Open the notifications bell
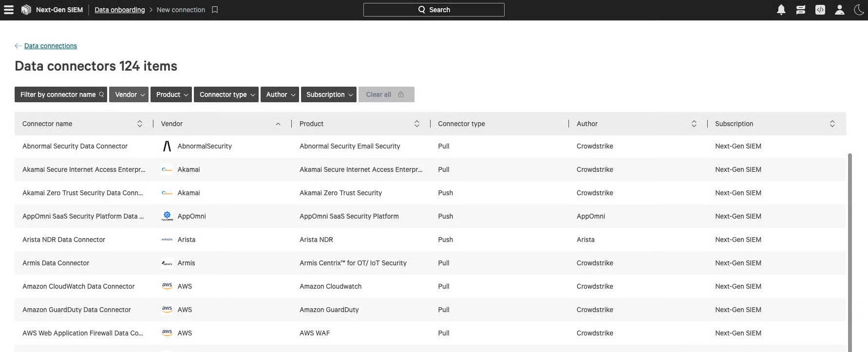Screen dimensions: 868x352 pyautogui.click(x=781, y=10)
